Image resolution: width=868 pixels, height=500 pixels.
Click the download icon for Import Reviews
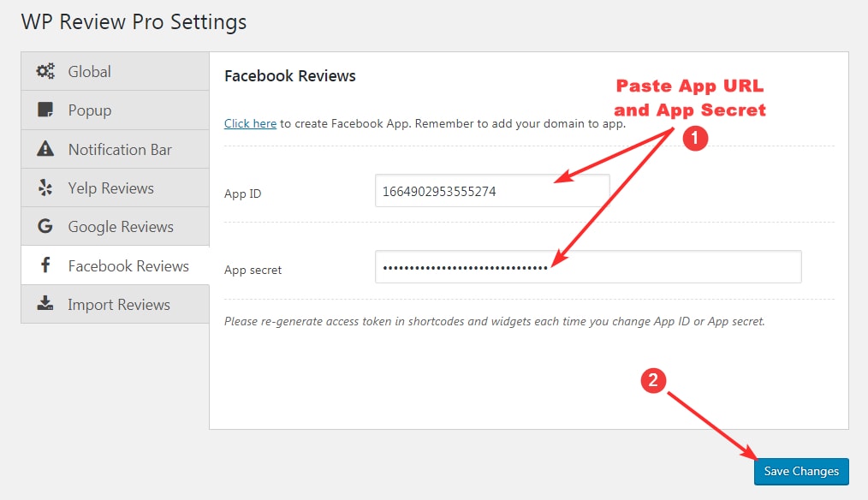(45, 305)
